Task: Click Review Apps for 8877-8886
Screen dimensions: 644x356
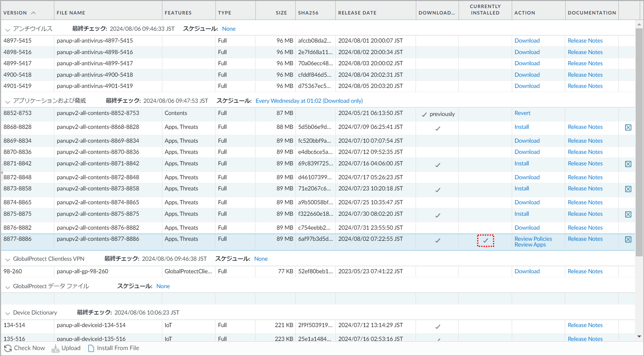Action: click(x=530, y=245)
